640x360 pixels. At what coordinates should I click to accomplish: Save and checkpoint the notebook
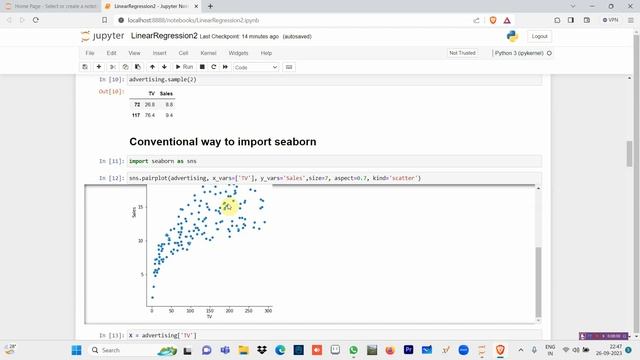85,67
